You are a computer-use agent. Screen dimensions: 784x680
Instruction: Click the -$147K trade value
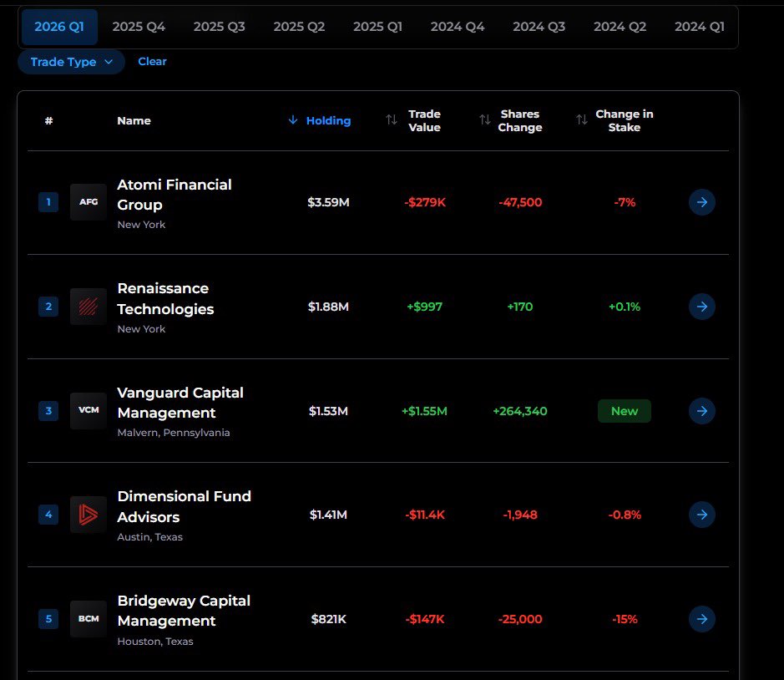424,619
